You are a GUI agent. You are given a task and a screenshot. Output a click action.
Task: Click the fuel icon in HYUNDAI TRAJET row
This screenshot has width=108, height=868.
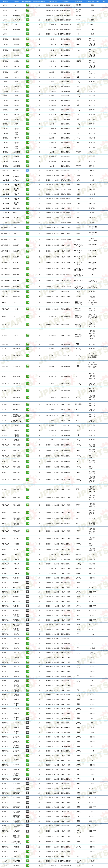(28, 217)
